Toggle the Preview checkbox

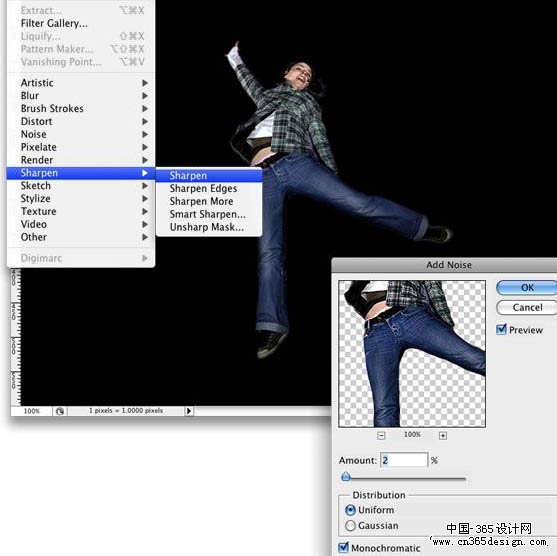tap(501, 329)
